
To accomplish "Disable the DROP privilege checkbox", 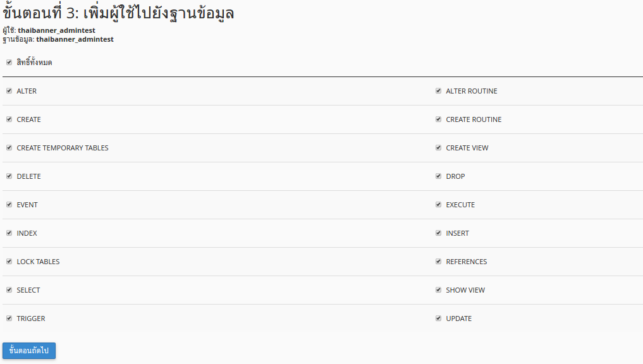I will pos(438,176).
